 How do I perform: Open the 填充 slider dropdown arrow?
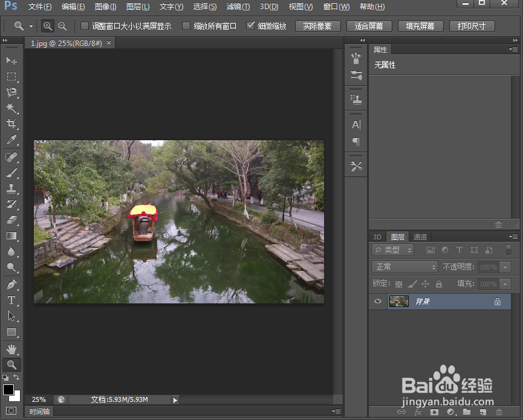505,284
